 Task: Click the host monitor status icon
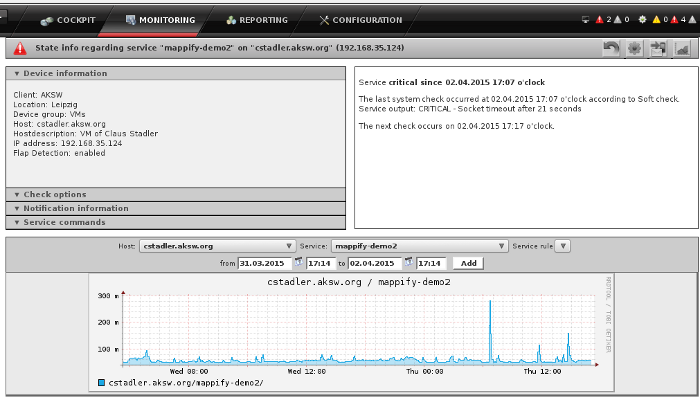585,20
